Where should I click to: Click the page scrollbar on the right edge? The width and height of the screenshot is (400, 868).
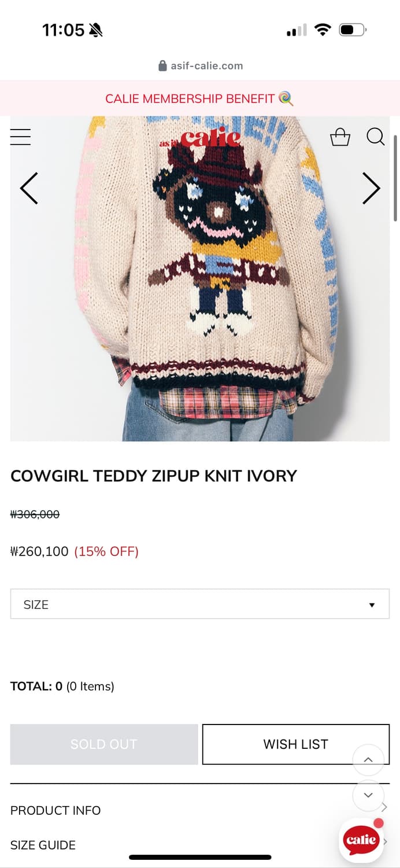point(395,178)
